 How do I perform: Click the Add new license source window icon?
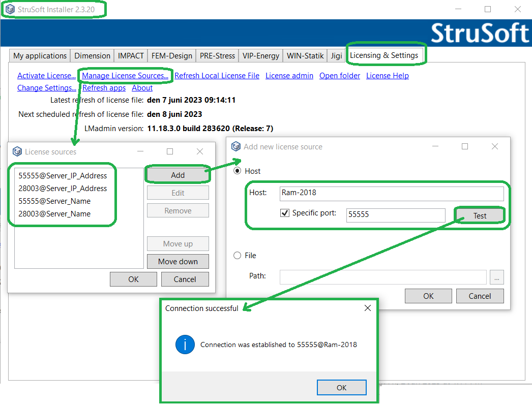pyautogui.click(x=236, y=146)
